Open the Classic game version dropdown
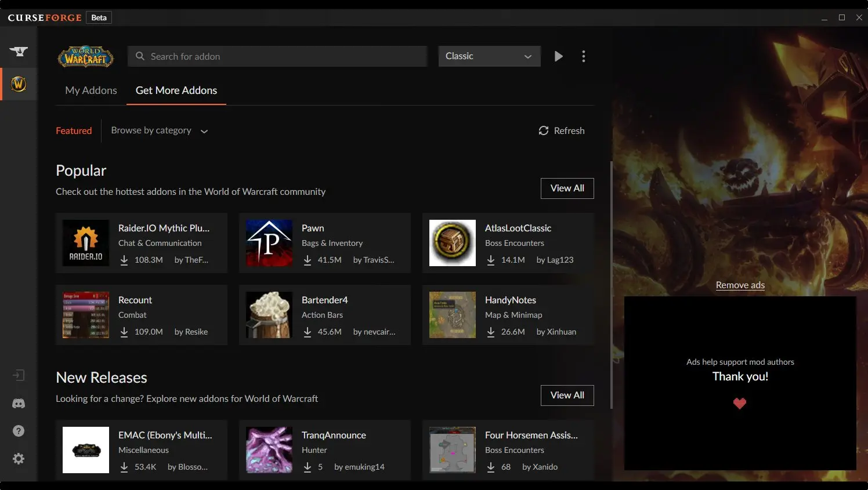 [489, 56]
